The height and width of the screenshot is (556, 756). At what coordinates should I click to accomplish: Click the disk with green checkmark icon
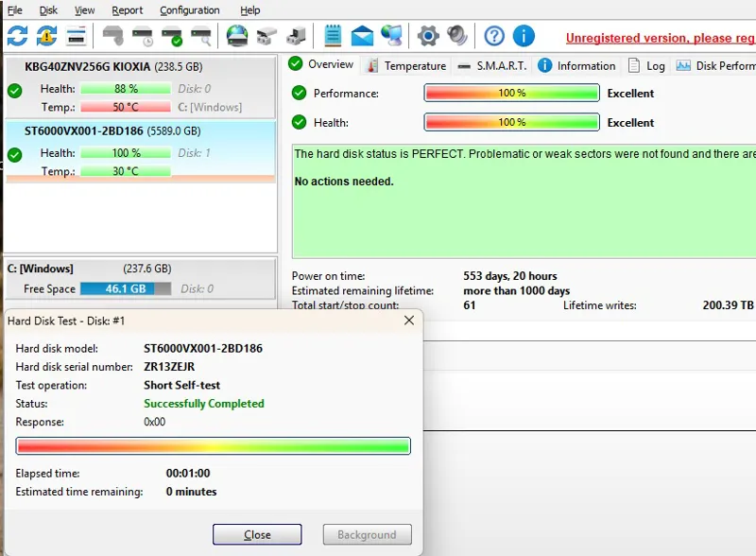pyautogui.click(x=172, y=36)
